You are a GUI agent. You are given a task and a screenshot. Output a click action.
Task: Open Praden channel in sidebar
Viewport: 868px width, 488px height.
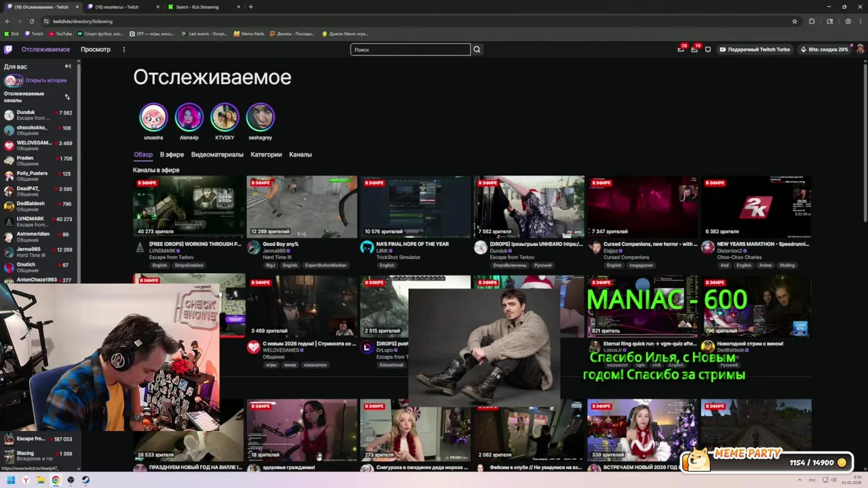pos(38,161)
